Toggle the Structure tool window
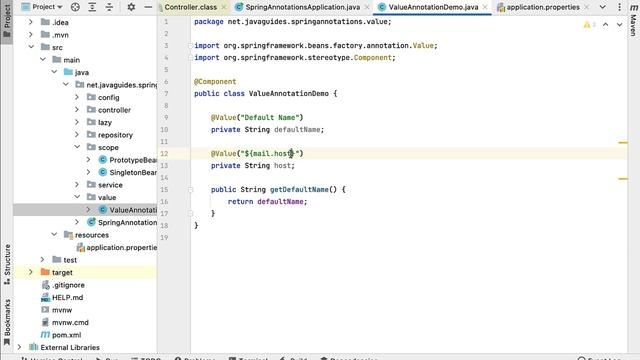This screenshot has width=640, height=360. click(x=7, y=264)
